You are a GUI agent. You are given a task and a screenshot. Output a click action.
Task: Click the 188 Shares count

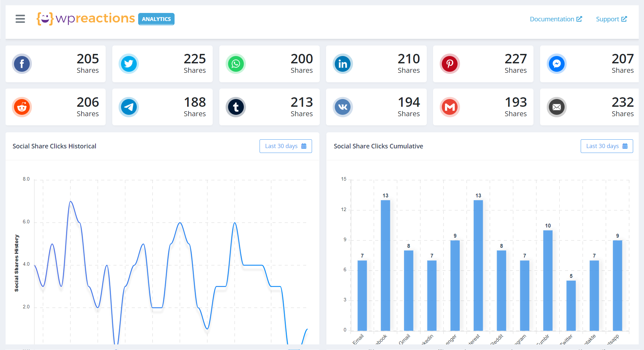(195, 107)
